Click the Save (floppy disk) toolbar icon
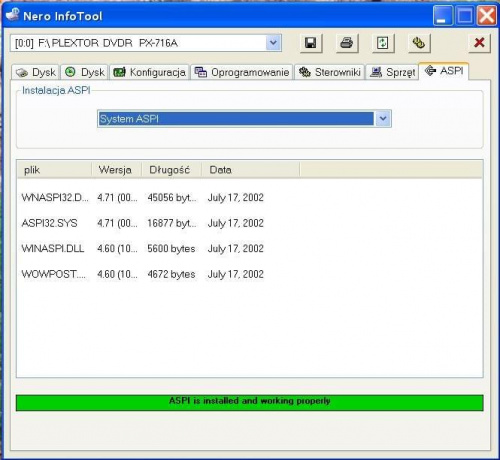Viewport: 500px width, 460px height. point(311,43)
